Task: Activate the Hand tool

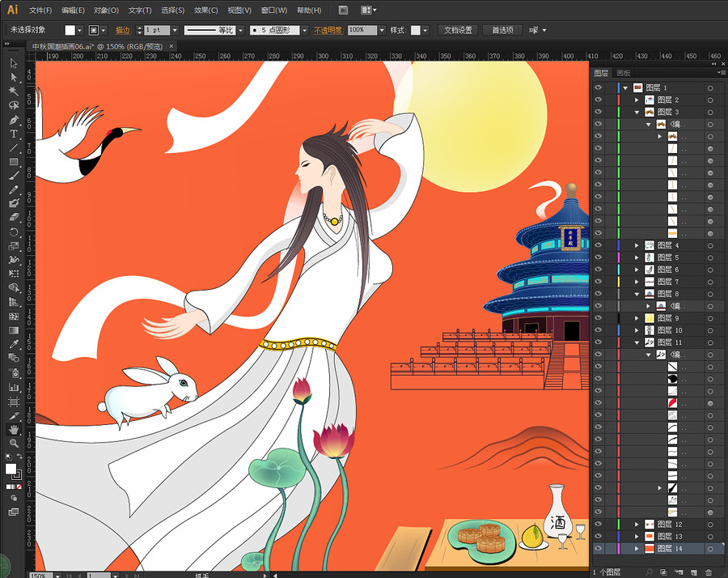Action: coord(14,429)
